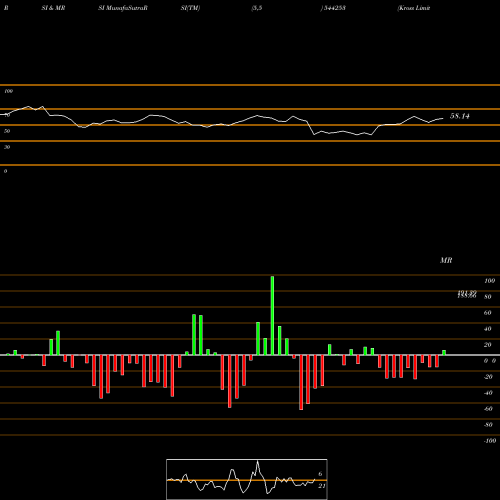Click the 'SI(TM)' header text
Screen dimensions: 500x500
point(190,8)
